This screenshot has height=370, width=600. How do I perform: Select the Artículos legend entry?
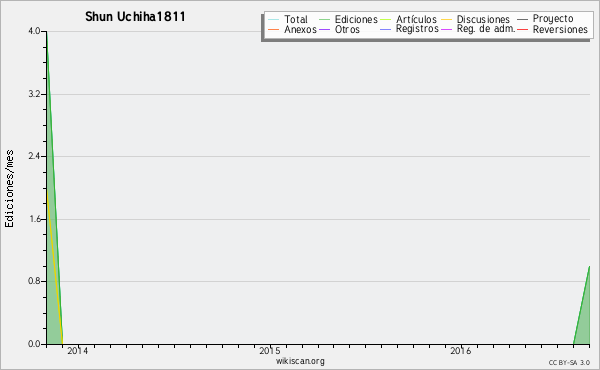click(x=408, y=19)
